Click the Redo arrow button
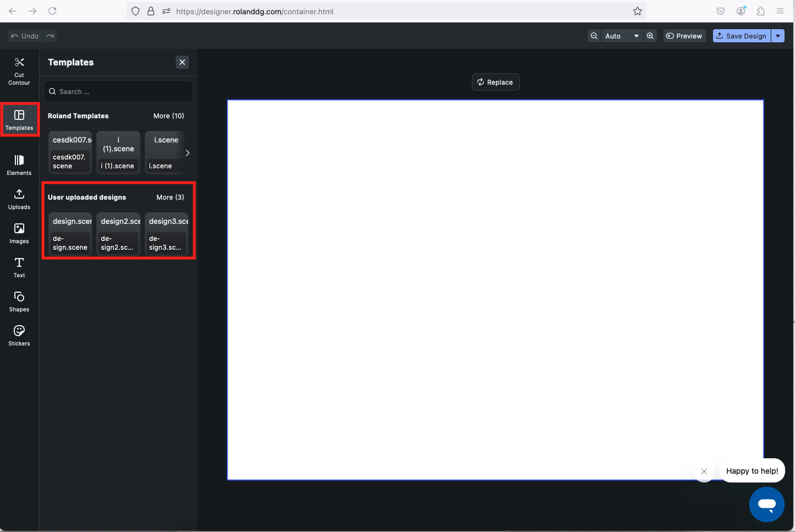The width and height of the screenshot is (795, 532). pos(50,36)
